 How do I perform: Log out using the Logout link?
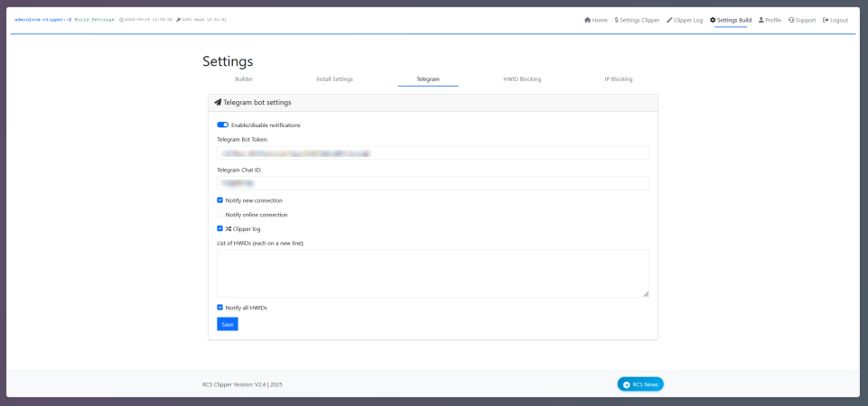pos(835,20)
